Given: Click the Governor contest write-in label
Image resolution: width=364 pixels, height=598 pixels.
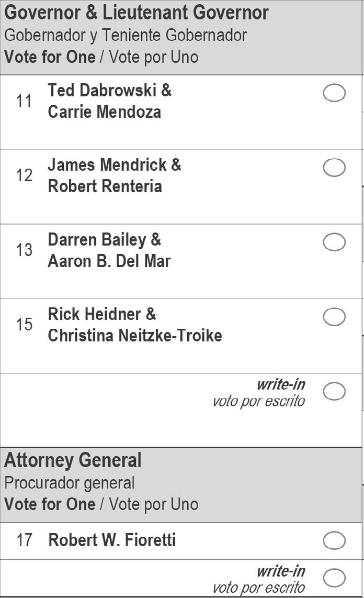Looking at the screenshot, I should coord(280,385).
